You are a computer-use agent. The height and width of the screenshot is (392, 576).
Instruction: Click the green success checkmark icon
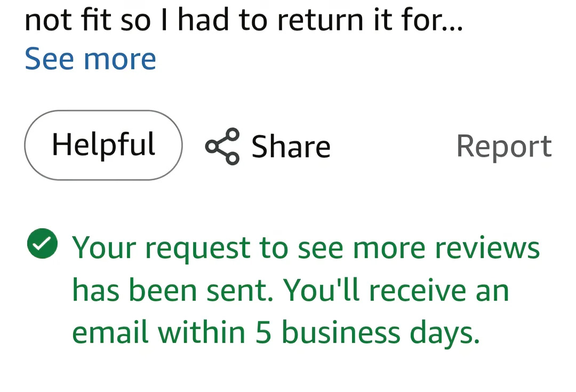(42, 243)
